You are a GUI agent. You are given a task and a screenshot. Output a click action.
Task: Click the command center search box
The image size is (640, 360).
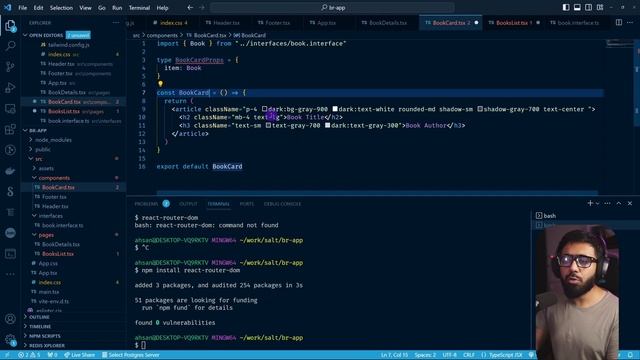pyautogui.click(x=332, y=7)
